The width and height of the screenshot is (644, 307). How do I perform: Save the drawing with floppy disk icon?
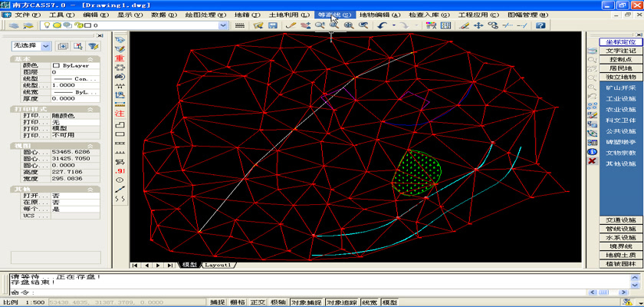pyautogui.click(x=272, y=25)
